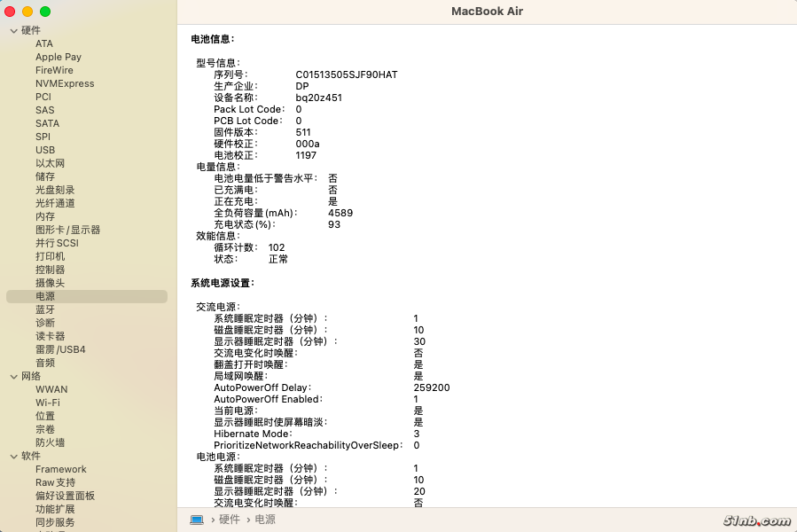Click the green full-screen window button
Screen dimensions: 797x532
[45, 12]
